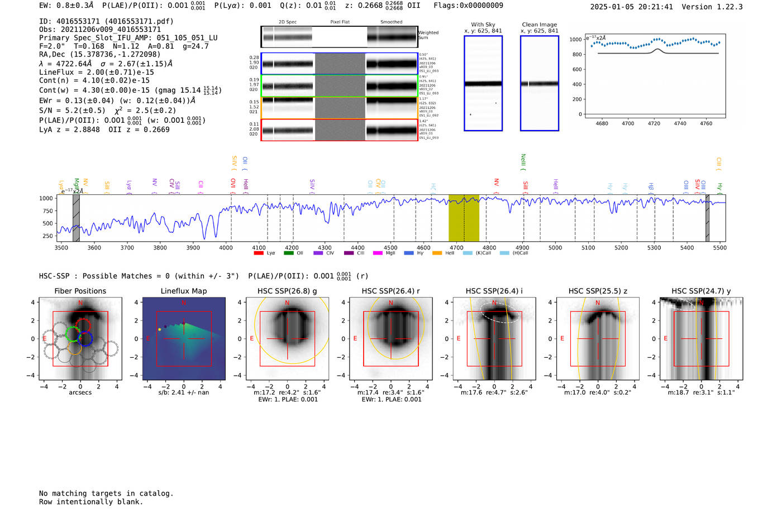
Task: Select the orange-bordered 2D fiber spectrum row
Action: pyautogui.click(x=339, y=108)
